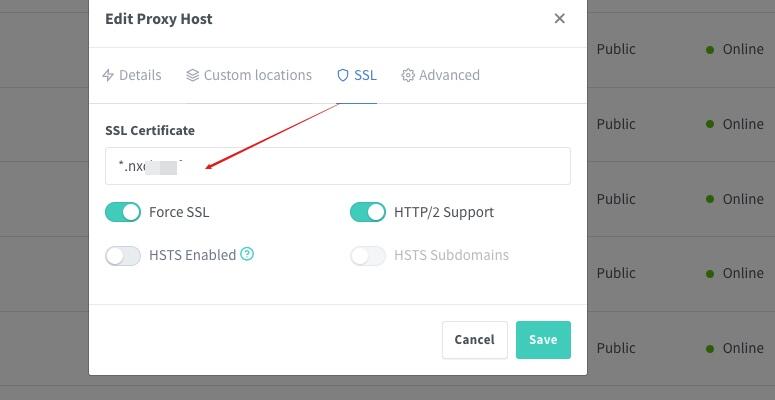Turn off HTTP/2 Support switch
This screenshot has width=775, height=400.
(368, 212)
